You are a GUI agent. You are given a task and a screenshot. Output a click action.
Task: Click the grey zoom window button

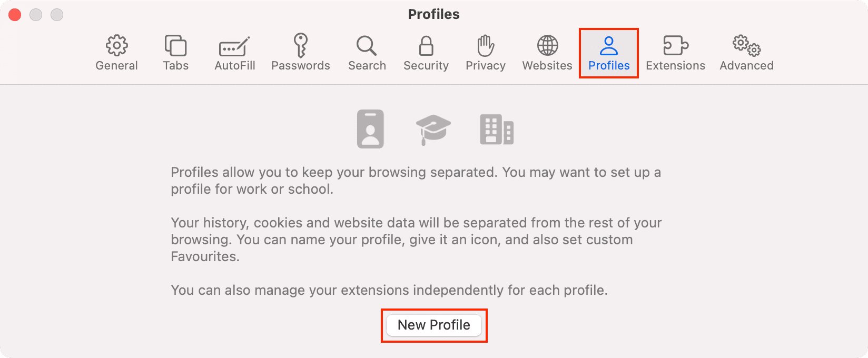(57, 15)
